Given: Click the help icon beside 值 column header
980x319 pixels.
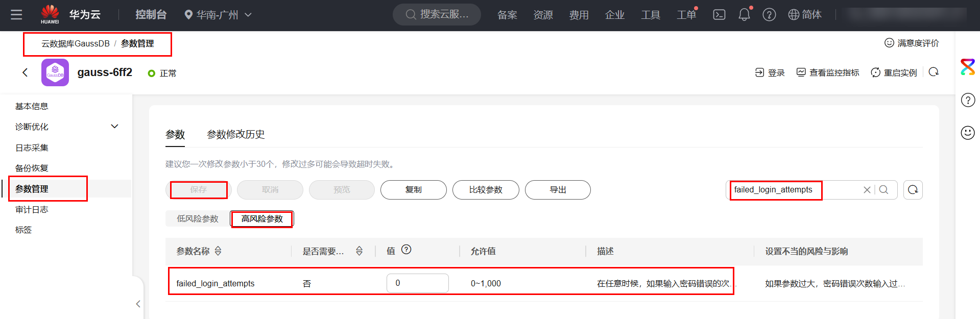Looking at the screenshot, I should pyautogui.click(x=406, y=250).
